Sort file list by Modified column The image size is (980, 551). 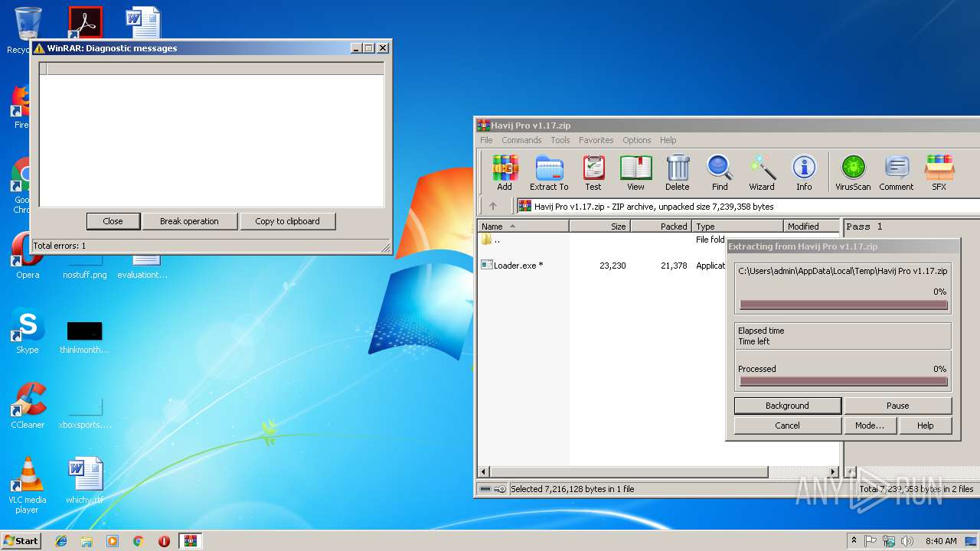(x=812, y=227)
